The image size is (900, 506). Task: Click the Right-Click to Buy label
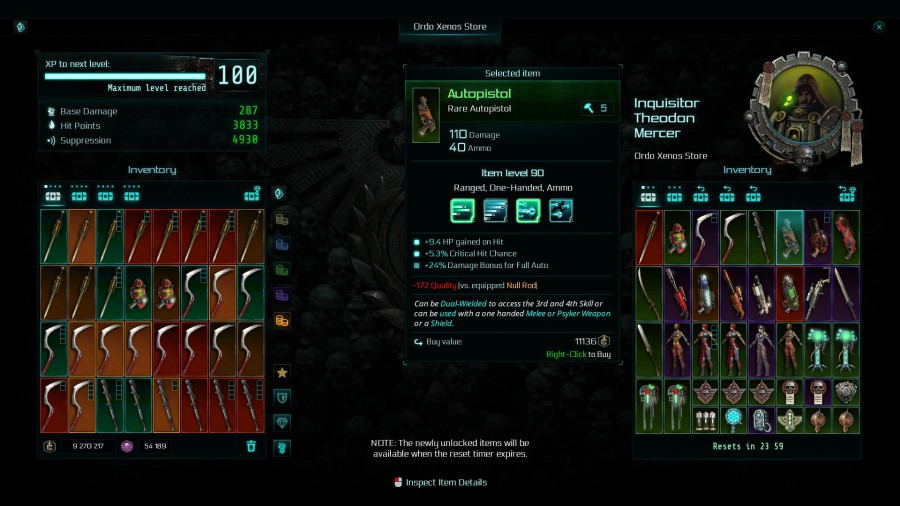pos(578,354)
